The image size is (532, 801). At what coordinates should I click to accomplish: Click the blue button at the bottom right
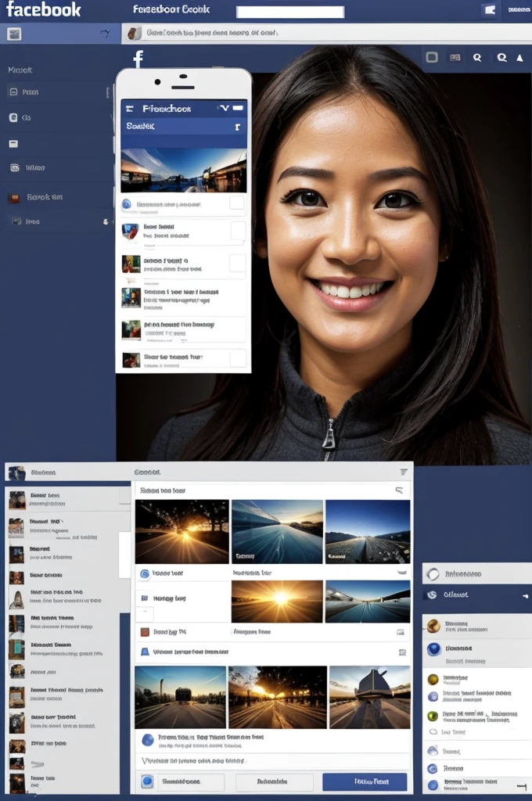[x=365, y=781]
